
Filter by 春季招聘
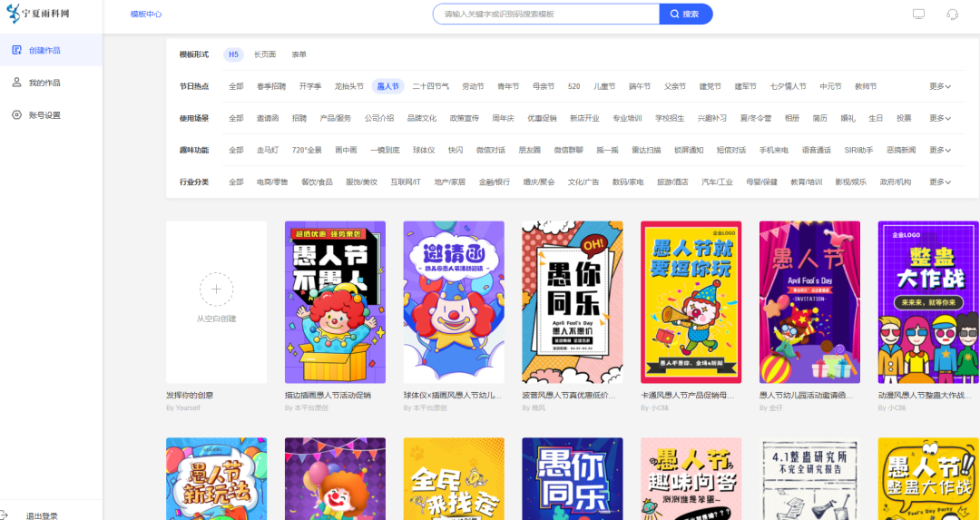tap(271, 86)
